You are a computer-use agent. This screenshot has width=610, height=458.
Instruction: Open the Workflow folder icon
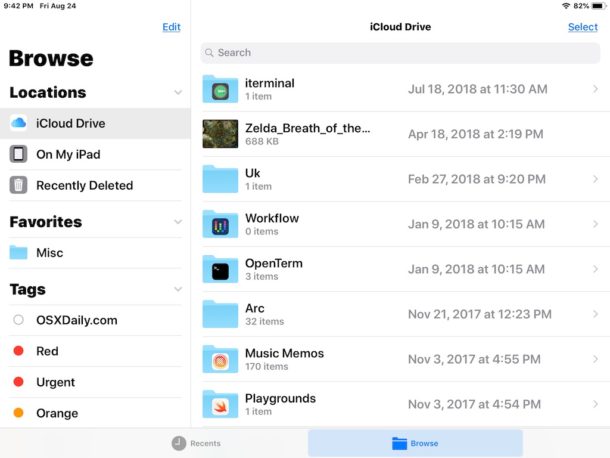(x=220, y=224)
